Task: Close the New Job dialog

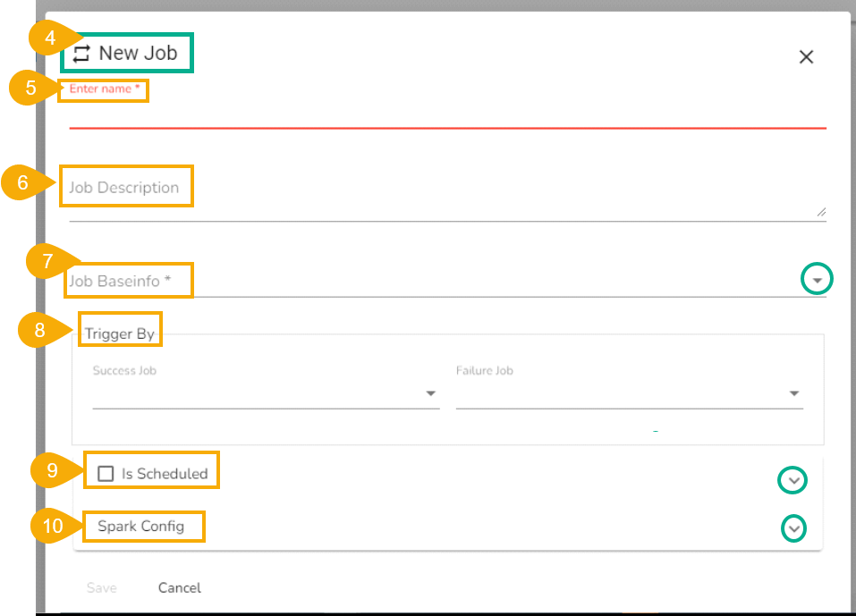Action: coord(806,57)
